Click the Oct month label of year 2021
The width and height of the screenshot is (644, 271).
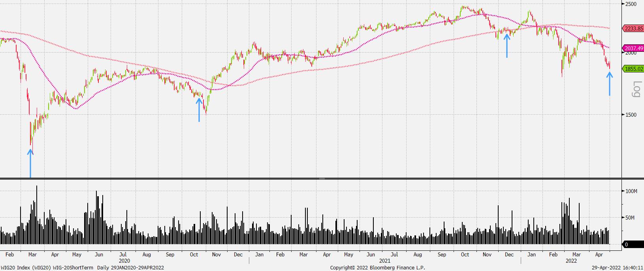pos(465,254)
